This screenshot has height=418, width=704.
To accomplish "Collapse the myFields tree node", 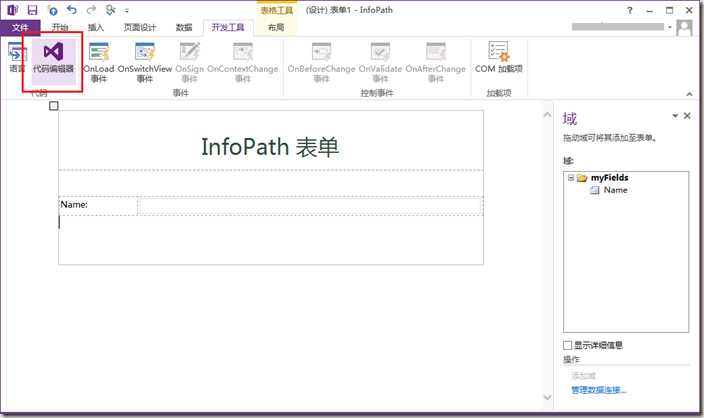I will click(571, 178).
